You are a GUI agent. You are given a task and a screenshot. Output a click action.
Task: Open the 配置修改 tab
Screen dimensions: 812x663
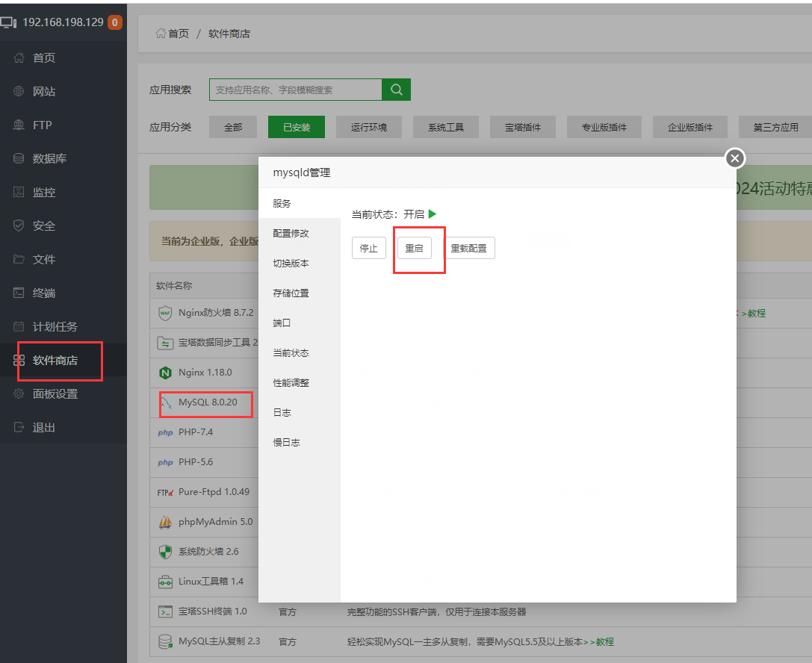(x=300, y=234)
